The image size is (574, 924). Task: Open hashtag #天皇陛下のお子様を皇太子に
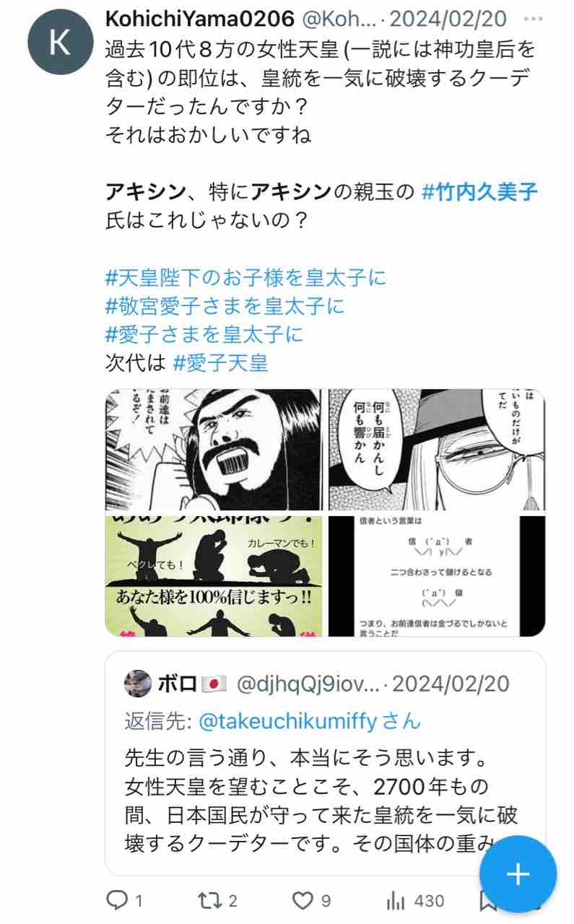click(x=246, y=278)
